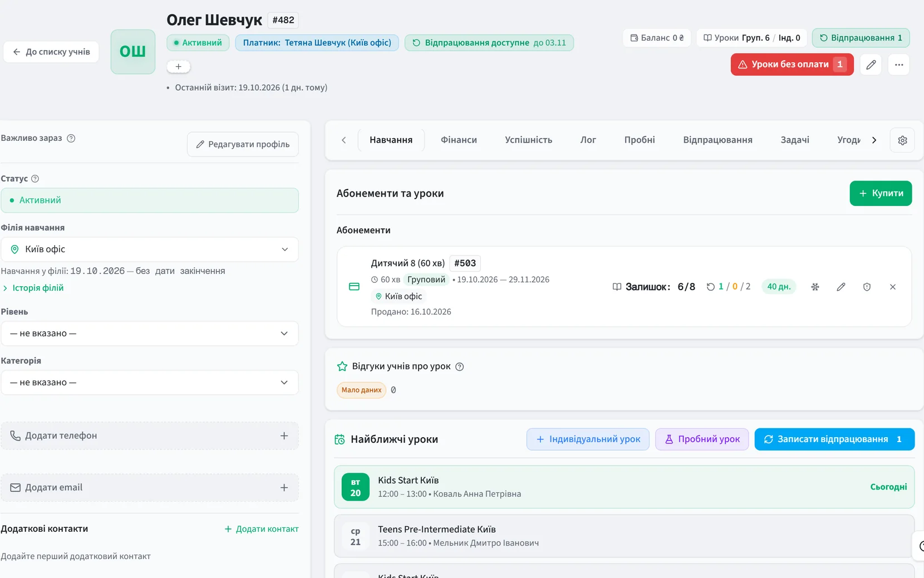Switch to the Фінанси tab
Image resolution: width=924 pixels, height=578 pixels.
[x=459, y=140]
